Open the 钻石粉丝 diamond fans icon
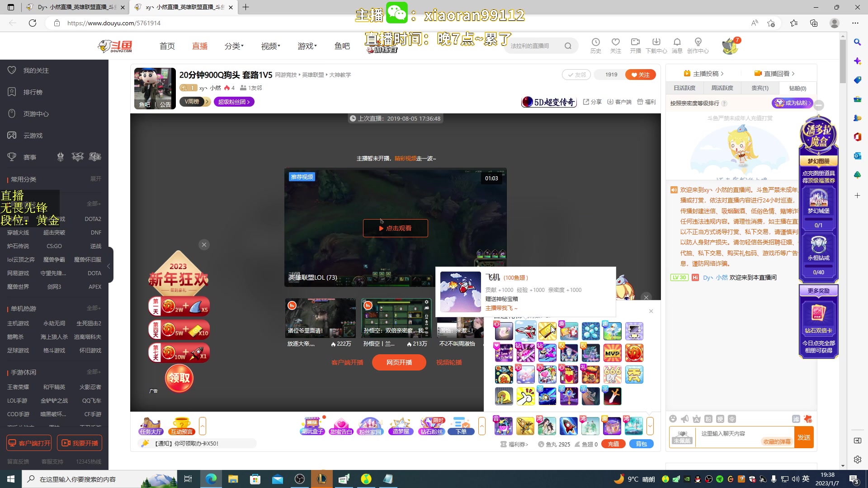Screen dimensions: 868x488 [432, 426]
